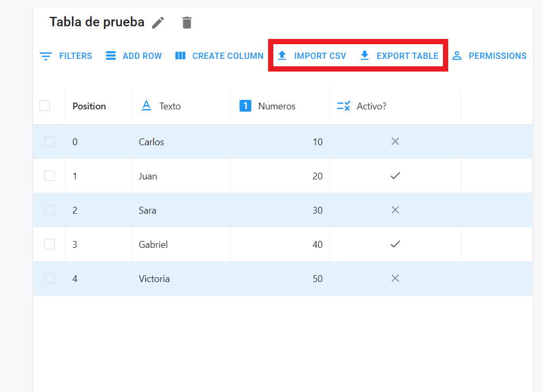Toggle Activo cross in Sara row

395,209
